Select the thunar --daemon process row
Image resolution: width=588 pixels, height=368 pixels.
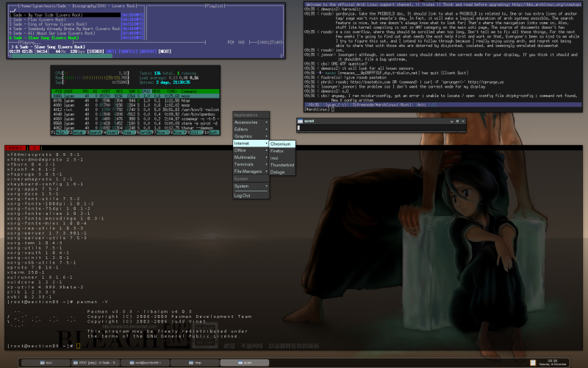[135, 127]
